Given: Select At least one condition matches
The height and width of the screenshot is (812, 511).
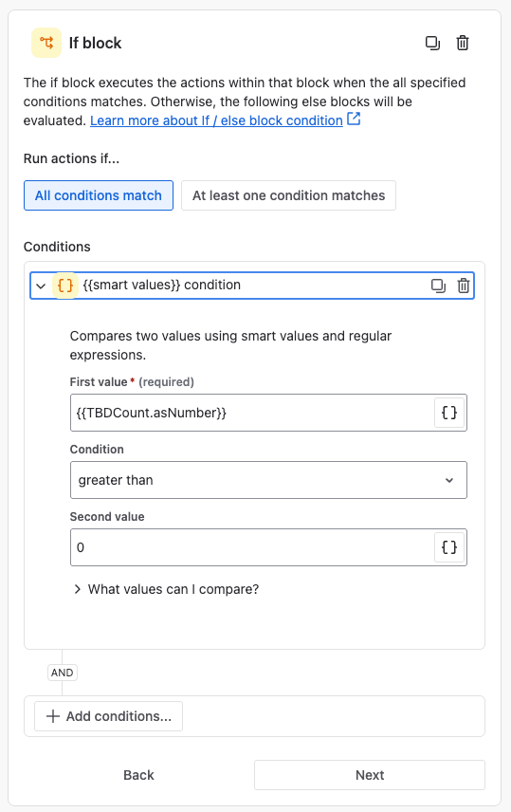Looking at the screenshot, I should point(288,195).
